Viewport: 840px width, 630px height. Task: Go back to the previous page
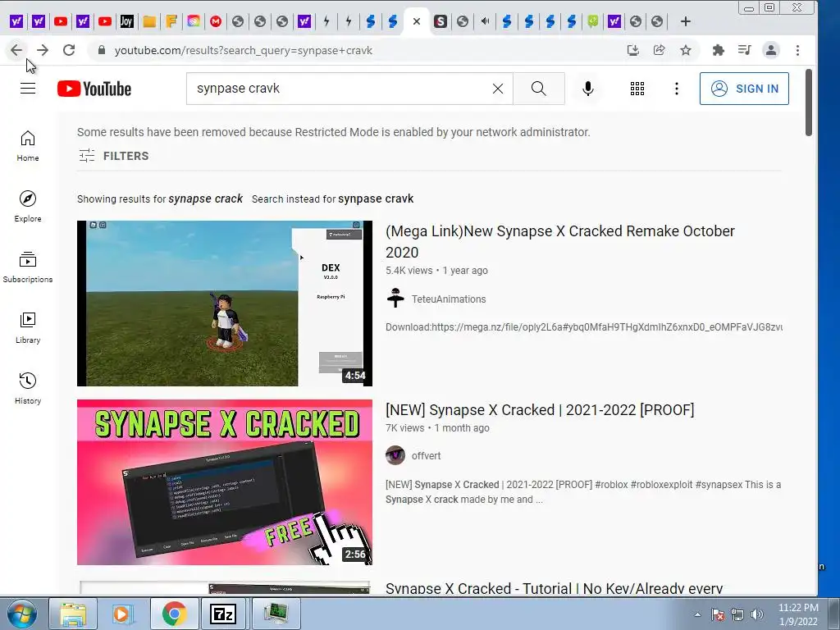(x=16, y=50)
